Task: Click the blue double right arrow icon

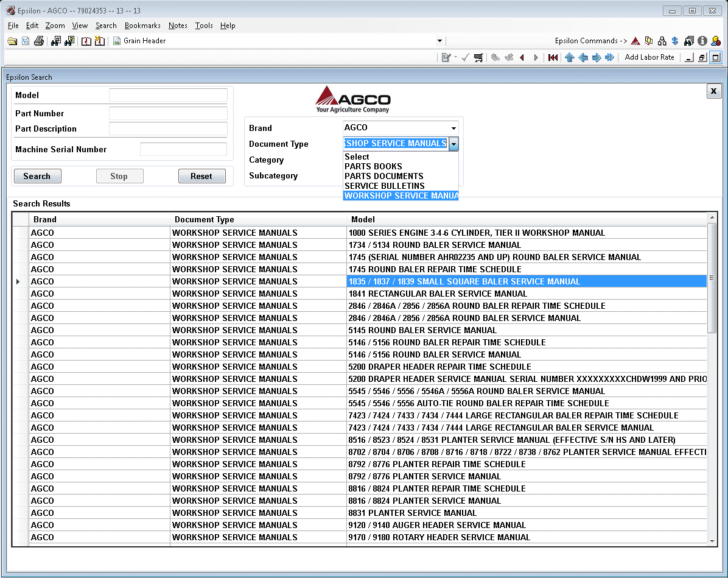Action: [x=609, y=58]
